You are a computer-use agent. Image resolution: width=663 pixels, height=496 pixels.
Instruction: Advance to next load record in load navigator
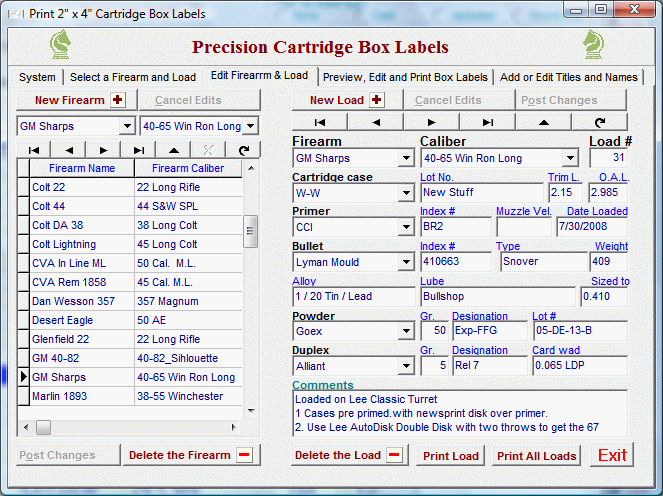[431, 122]
